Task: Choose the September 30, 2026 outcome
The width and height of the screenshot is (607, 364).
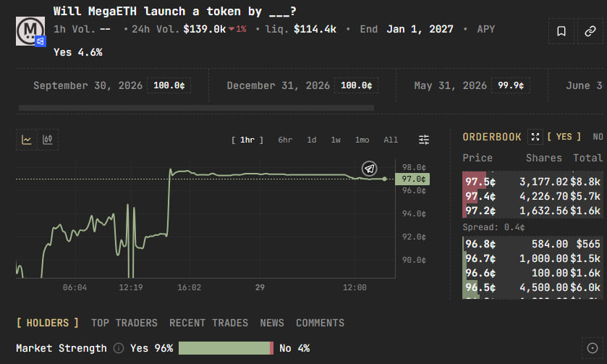Action: [112, 85]
